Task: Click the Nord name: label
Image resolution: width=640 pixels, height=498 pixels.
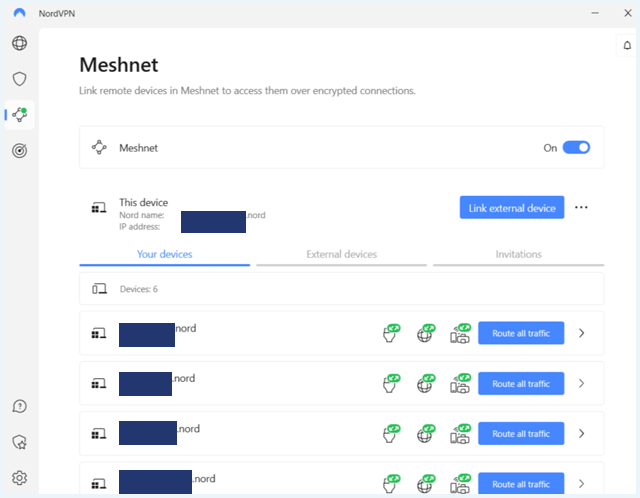Action: pos(142,215)
